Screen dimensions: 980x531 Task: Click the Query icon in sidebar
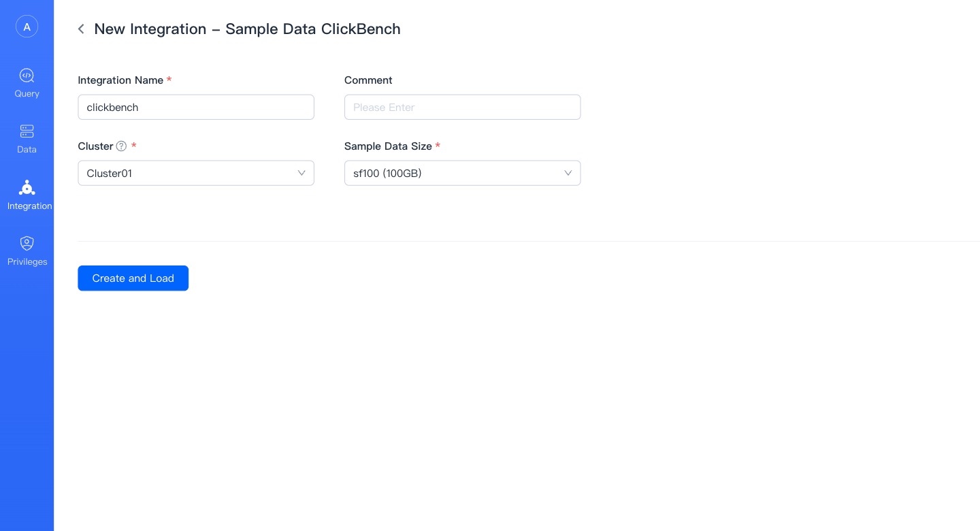click(27, 76)
